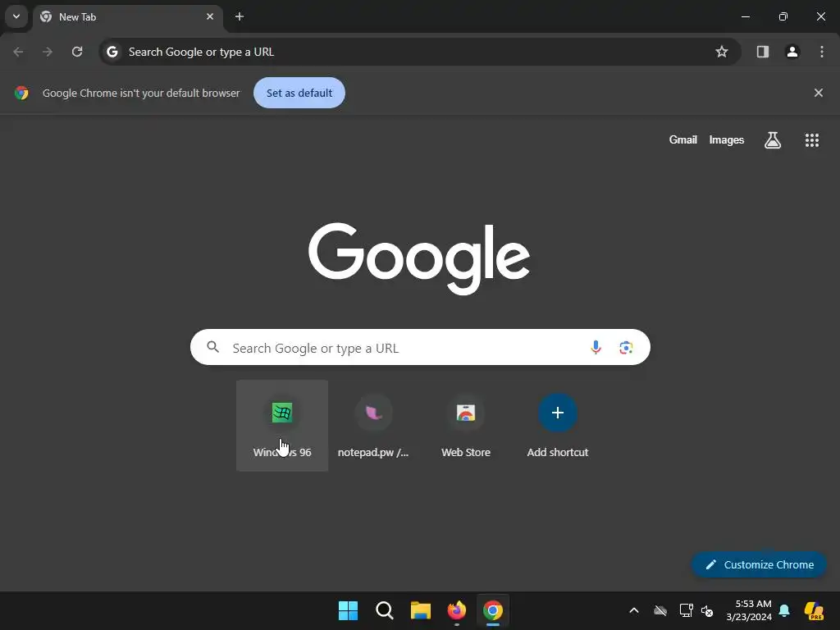Open the Copilot preview icon
The height and width of the screenshot is (630, 840).
click(815, 610)
